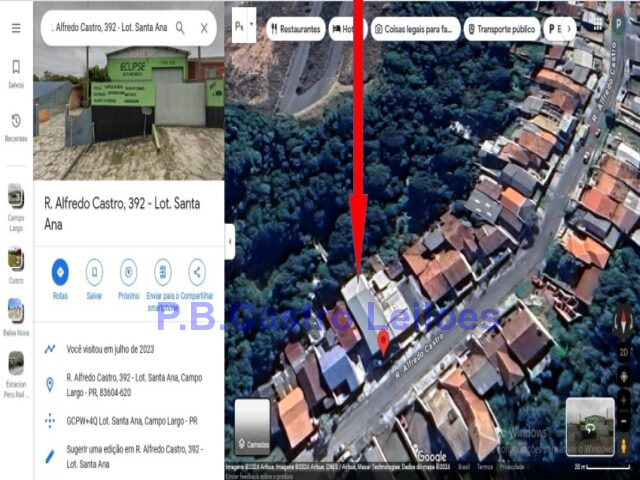Click the Google logo on map
This screenshot has height=480, width=640.
[x=431, y=456]
